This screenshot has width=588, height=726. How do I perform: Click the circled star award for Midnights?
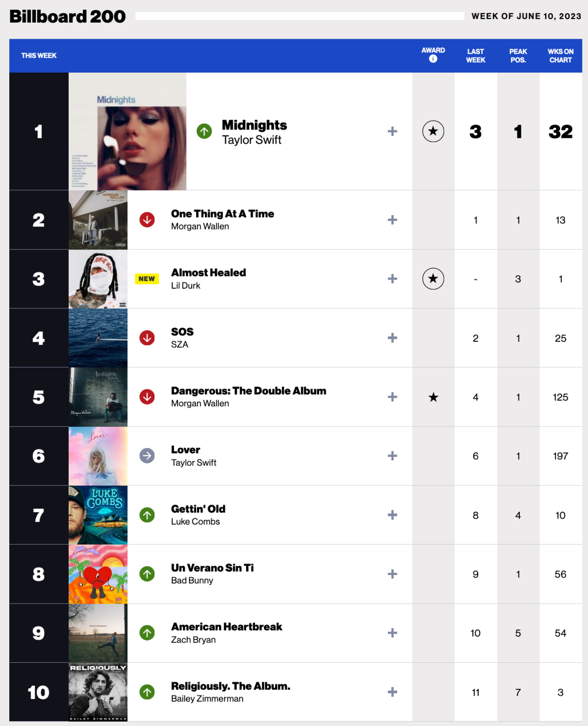pos(433,131)
